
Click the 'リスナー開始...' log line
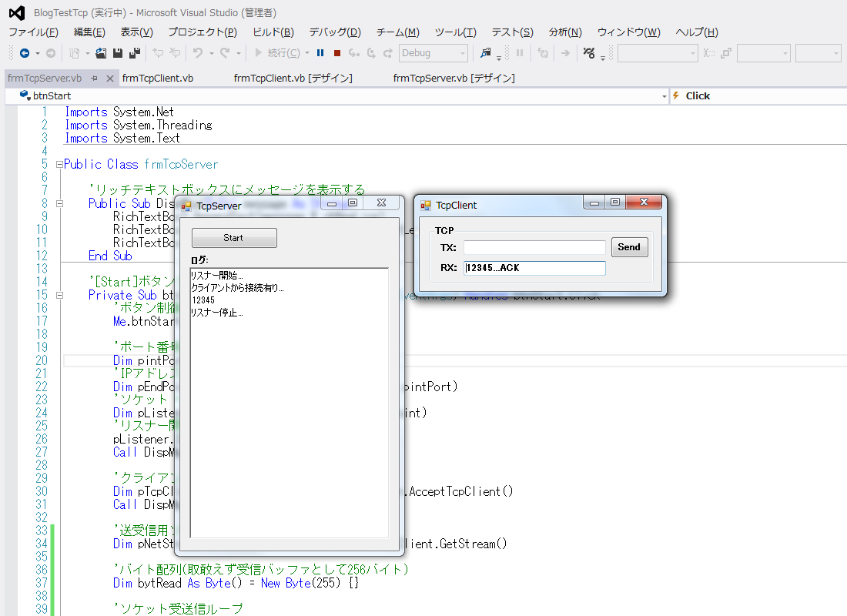(217, 275)
